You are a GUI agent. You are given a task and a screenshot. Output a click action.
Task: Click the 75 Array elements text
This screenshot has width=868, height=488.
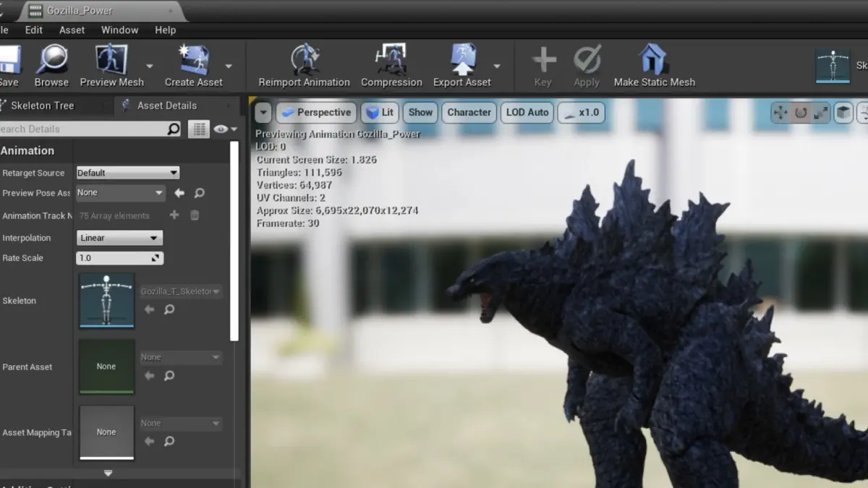[114, 215]
